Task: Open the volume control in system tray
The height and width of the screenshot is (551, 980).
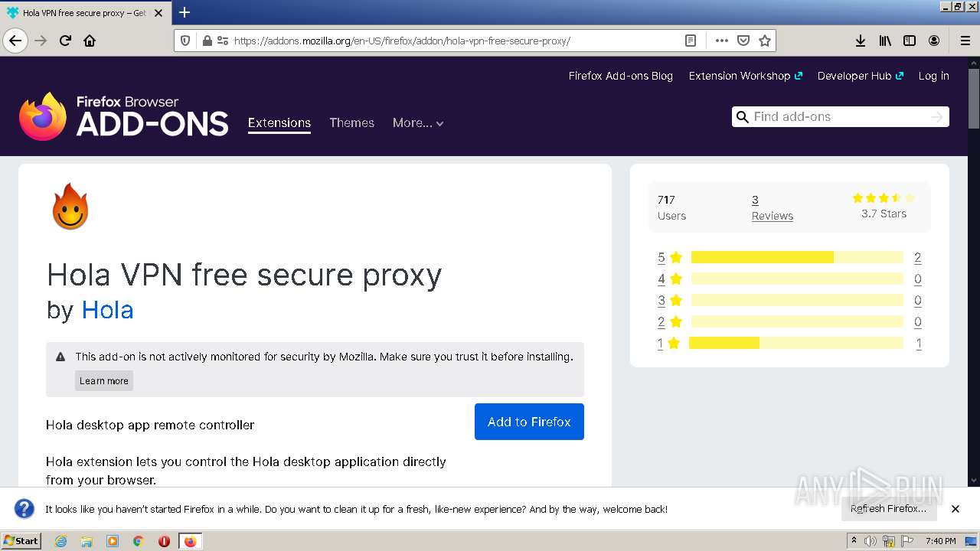Action: click(871, 541)
